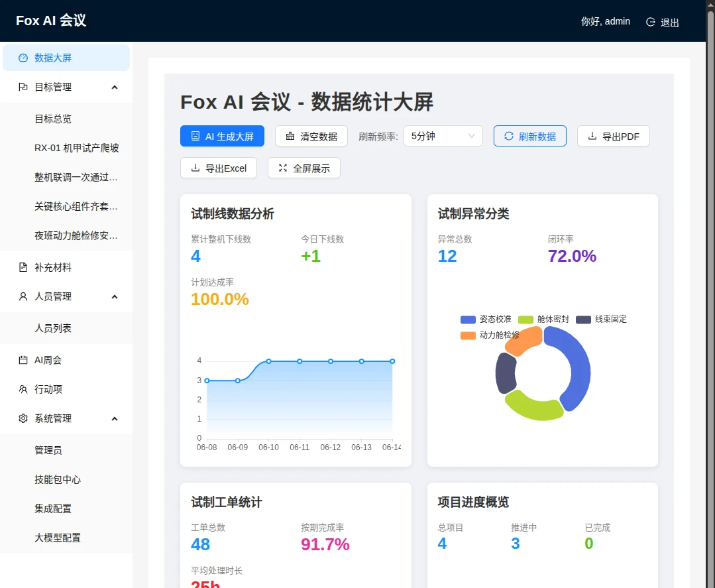The height and width of the screenshot is (588, 715).
Task: Click the 72.0% 闭环率 value
Action: coord(572,257)
